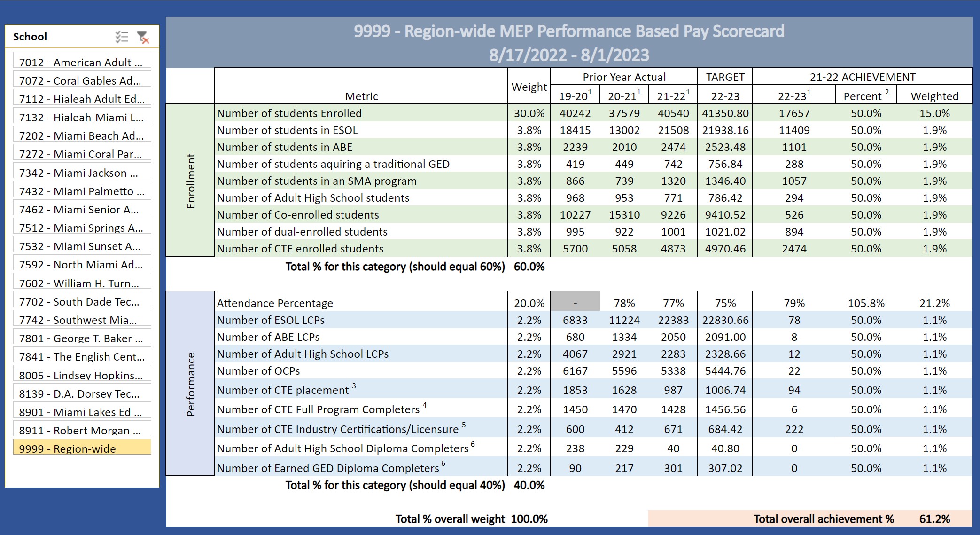Click 'Number of students in ESOL' cell
Viewport: 980px width, 535px height.
coord(361,130)
